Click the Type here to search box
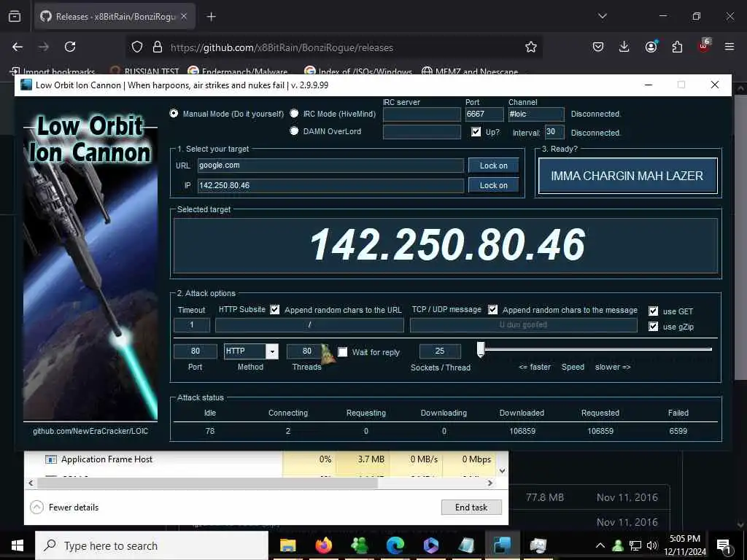Screen dimensions: 747x560 coord(152,545)
